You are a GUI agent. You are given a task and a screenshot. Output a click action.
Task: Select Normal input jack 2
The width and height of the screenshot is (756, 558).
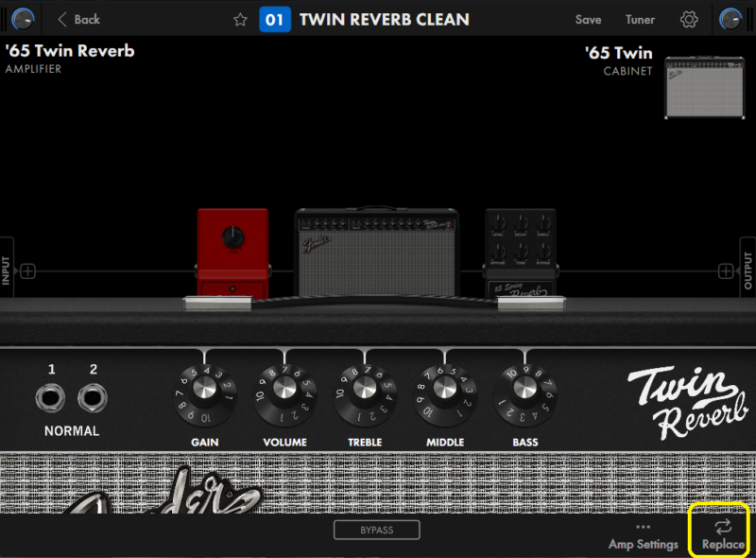(x=92, y=397)
